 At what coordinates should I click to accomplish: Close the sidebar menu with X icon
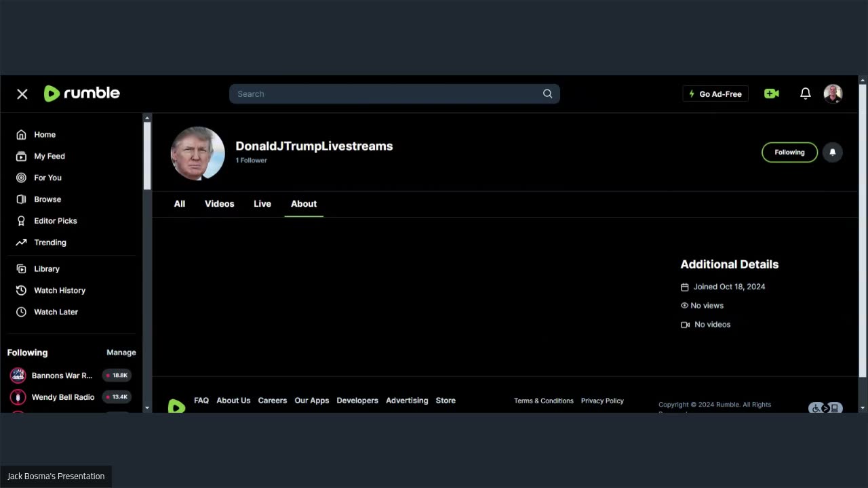[x=22, y=94]
